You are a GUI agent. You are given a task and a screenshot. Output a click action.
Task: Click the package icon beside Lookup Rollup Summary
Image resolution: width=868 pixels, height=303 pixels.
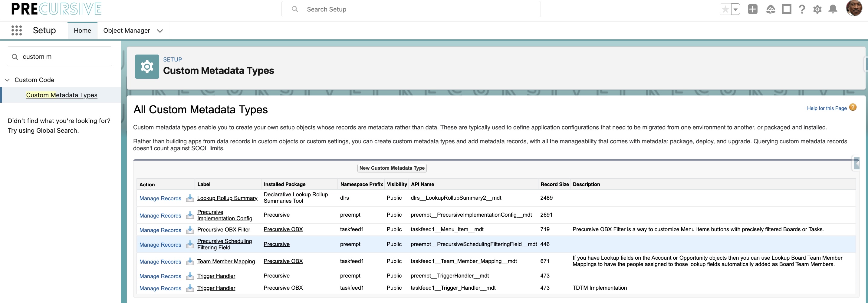pos(190,199)
